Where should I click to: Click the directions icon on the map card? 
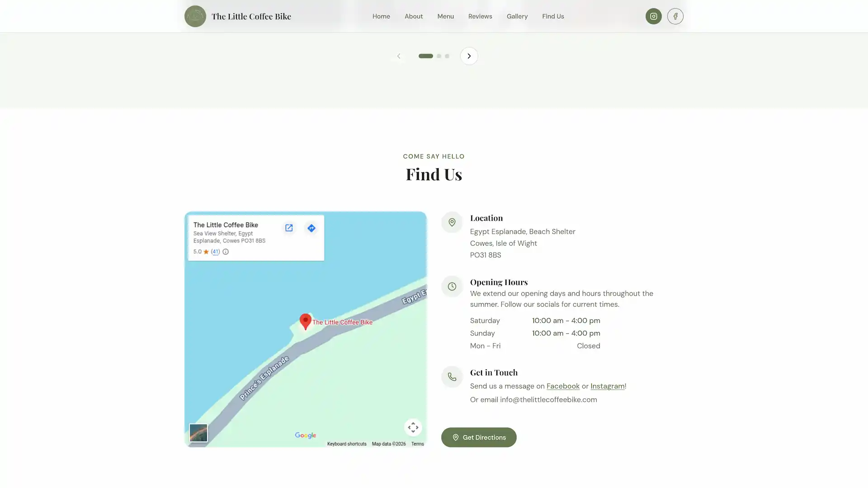click(x=311, y=228)
